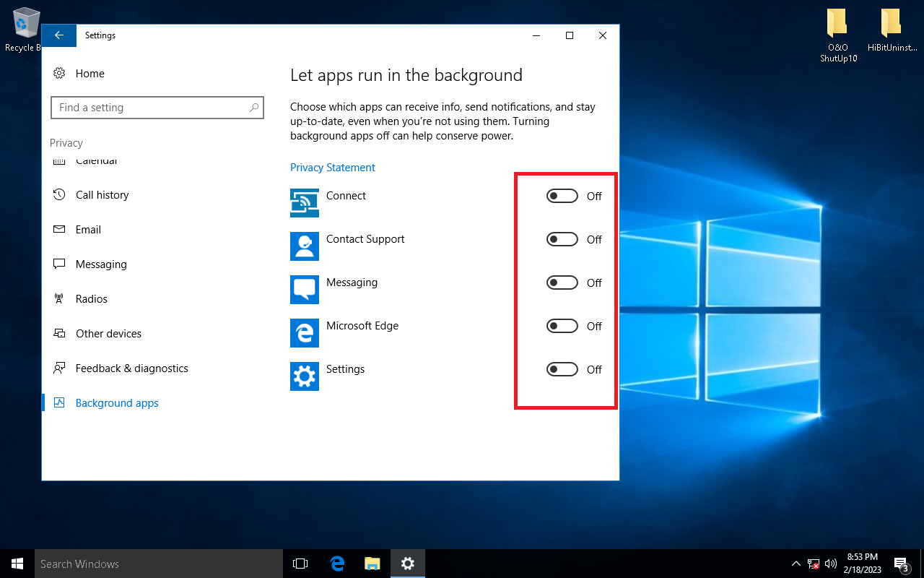Image resolution: width=924 pixels, height=578 pixels.
Task: Click the Messaging speech bubble sidebar icon
Action: coord(60,264)
